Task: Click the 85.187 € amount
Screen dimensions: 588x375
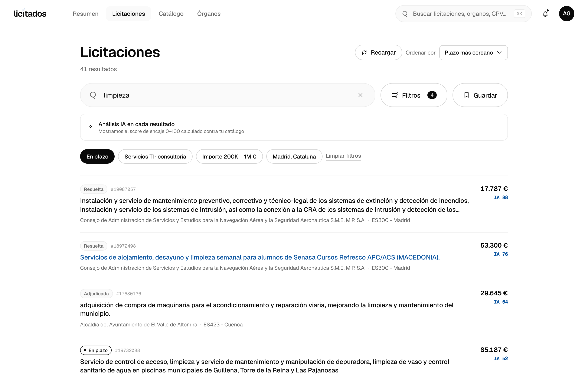Action: click(494, 350)
